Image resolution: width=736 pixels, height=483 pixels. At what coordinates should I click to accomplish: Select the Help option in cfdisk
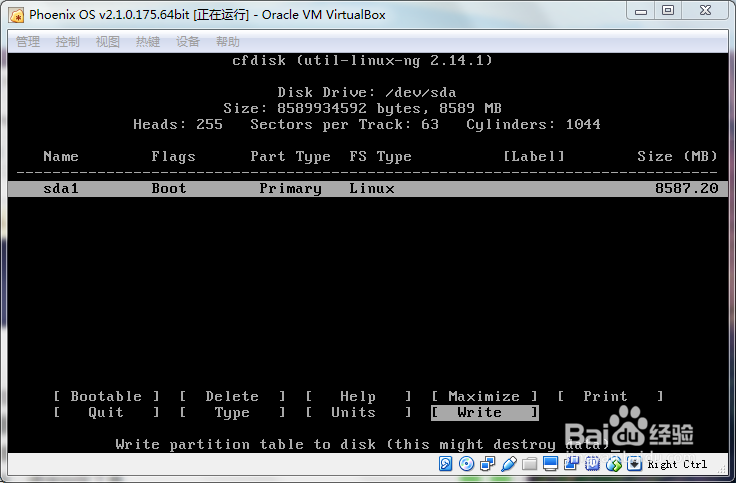[x=358, y=396]
